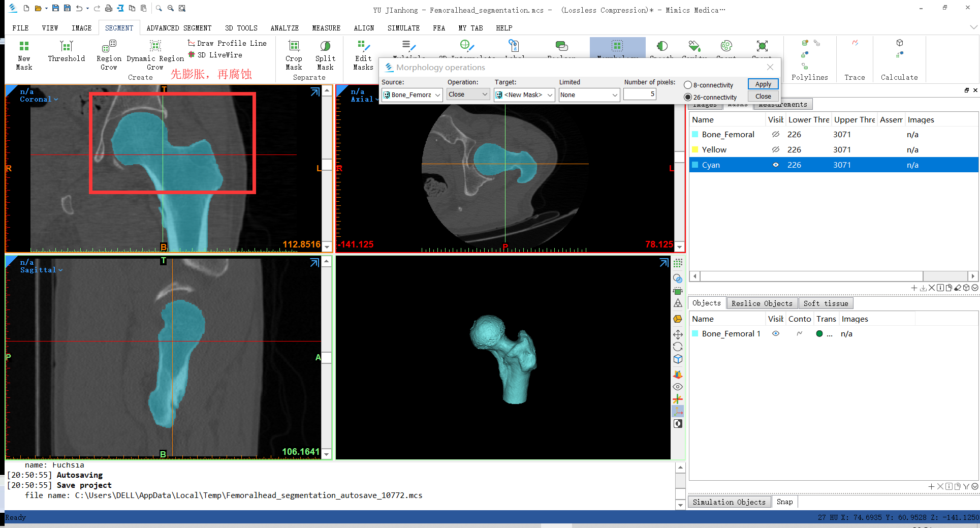The height and width of the screenshot is (528, 980).
Task: Launch the Edit Masks tool
Action: click(x=363, y=55)
